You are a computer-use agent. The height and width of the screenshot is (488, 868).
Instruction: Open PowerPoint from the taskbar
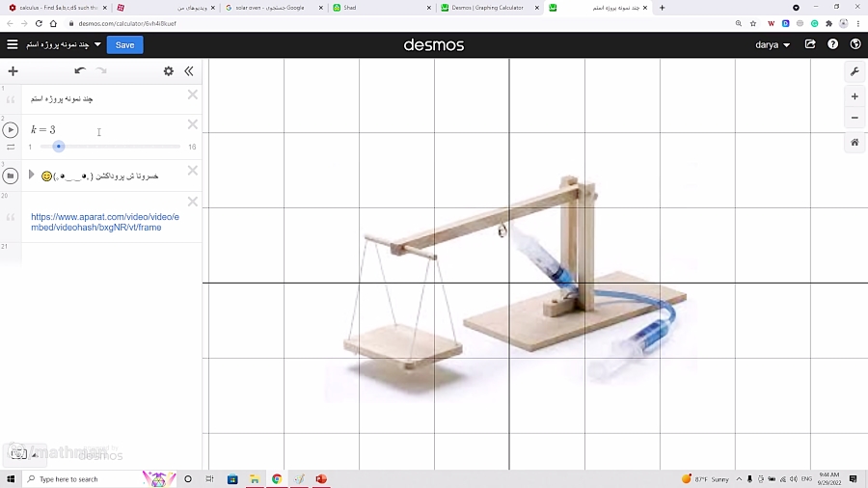pos(321,478)
